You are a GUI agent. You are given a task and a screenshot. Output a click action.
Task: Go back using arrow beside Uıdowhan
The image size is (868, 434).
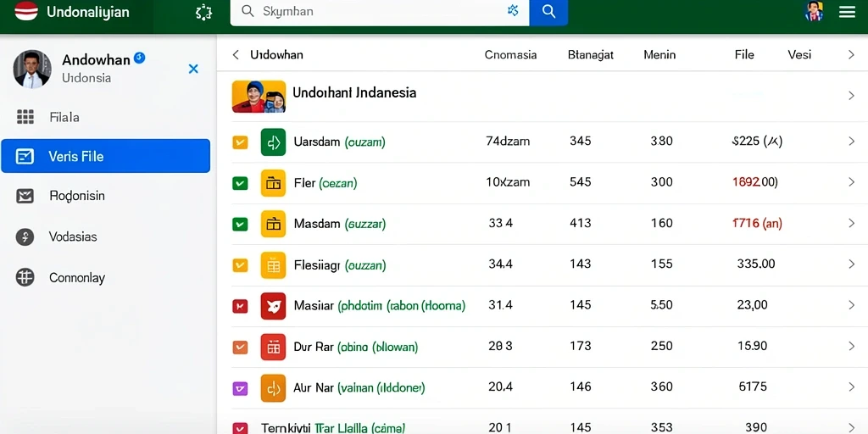click(236, 55)
